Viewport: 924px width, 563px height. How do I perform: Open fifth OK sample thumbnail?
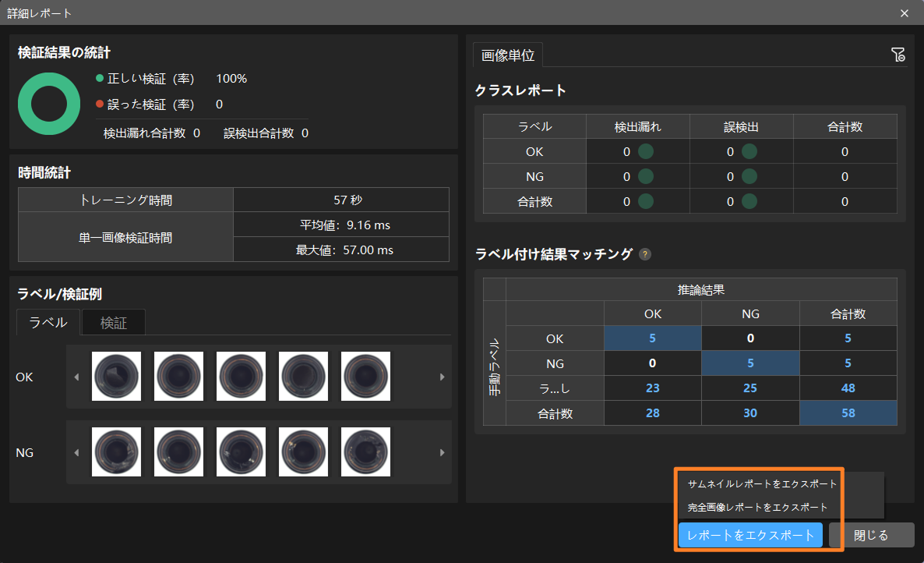365,376
